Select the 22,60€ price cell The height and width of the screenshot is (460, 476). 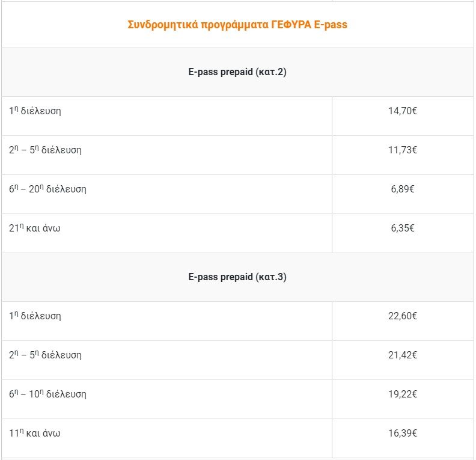click(x=403, y=316)
